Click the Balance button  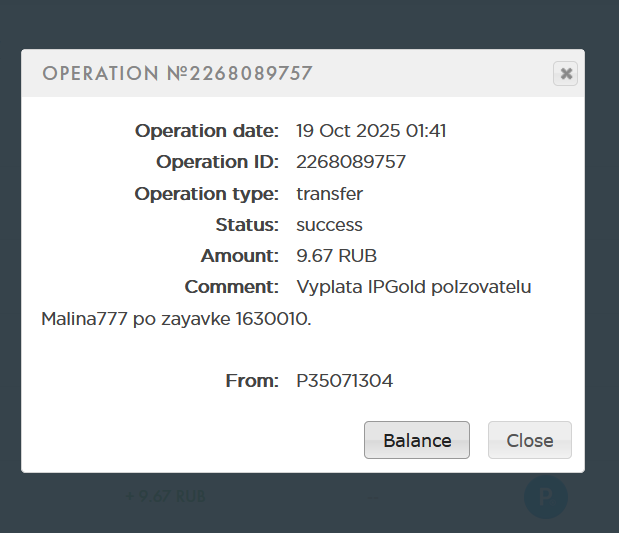(417, 440)
